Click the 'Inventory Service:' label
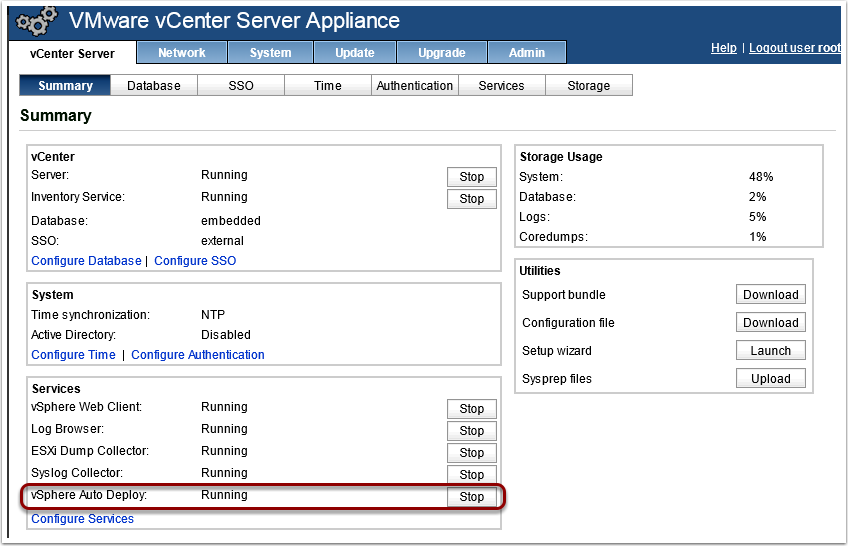848x546 pixels. click(78, 197)
